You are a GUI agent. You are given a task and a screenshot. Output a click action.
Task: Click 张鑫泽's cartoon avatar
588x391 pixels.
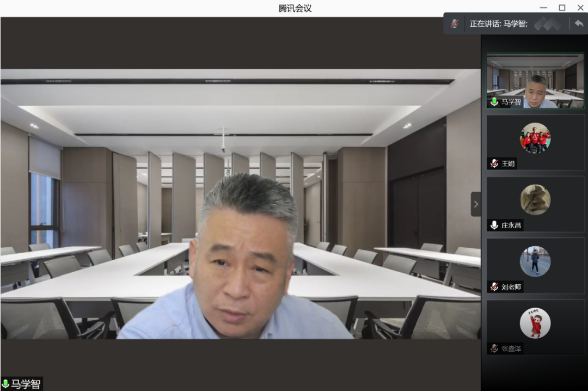(535, 323)
